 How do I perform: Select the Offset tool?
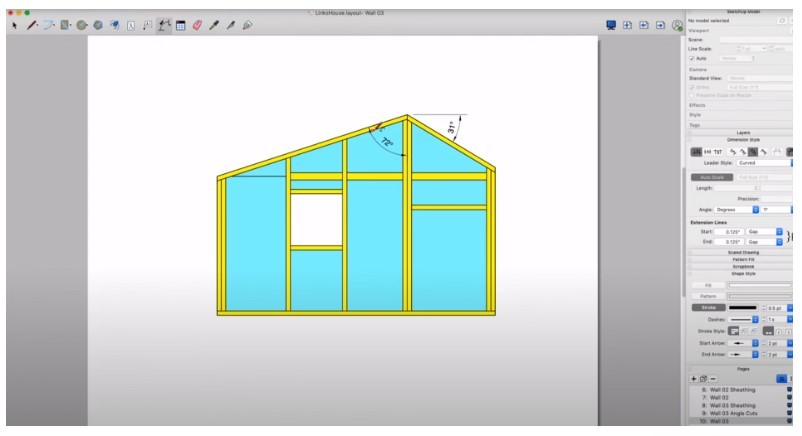[115, 25]
